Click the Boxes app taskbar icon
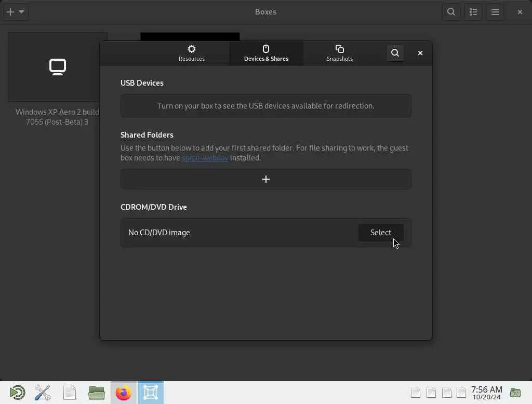This screenshot has height=404, width=532. click(151, 393)
